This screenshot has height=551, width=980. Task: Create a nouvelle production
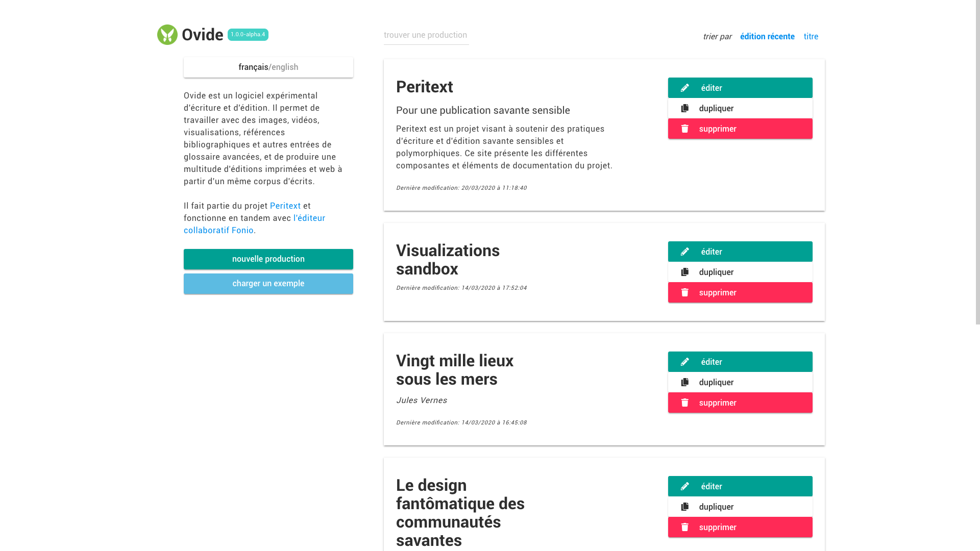[268, 259]
